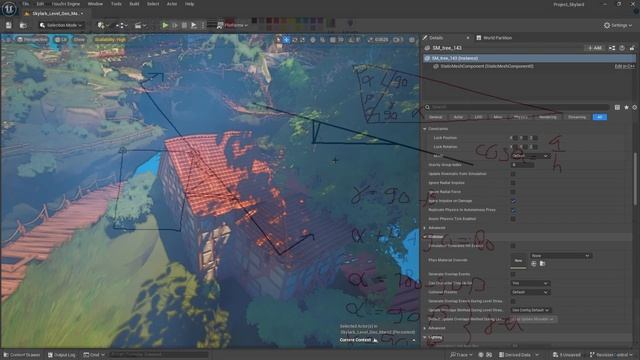Switch to the World Partition tab
The image size is (640, 360).
pos(494,38)
